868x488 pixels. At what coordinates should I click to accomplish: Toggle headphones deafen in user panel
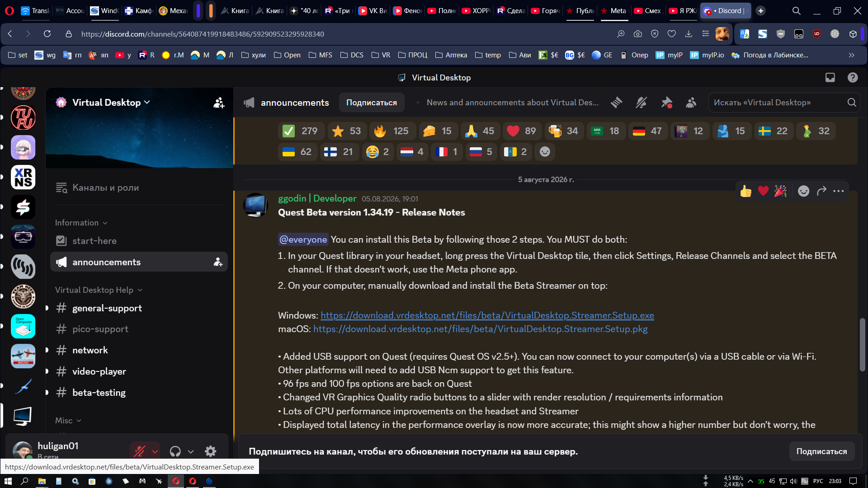175,451
